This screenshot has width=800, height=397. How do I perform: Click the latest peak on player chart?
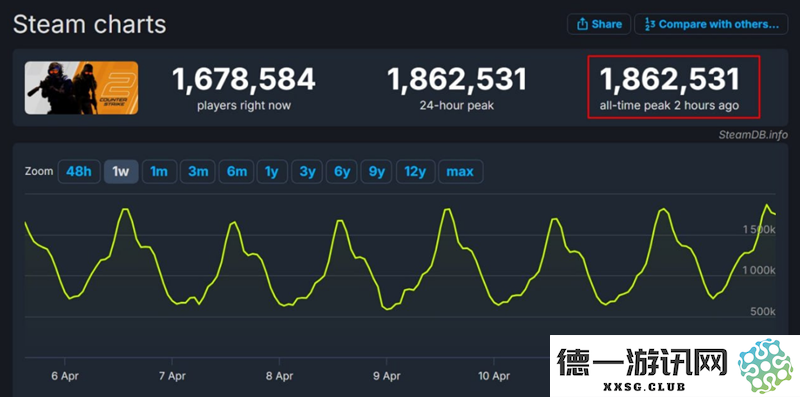tap(766, 205)
